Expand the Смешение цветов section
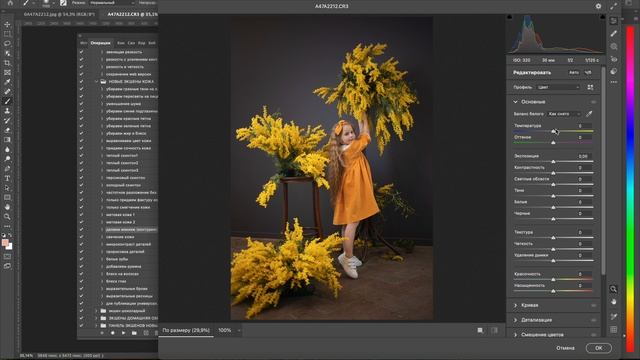This screenshot has height=360, width=640. tap(516, 335)
